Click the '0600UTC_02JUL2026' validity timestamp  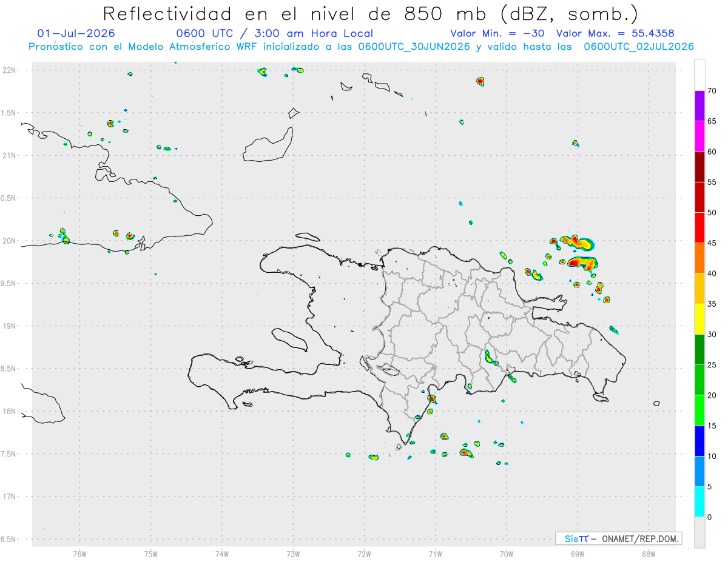click(639, 47)
